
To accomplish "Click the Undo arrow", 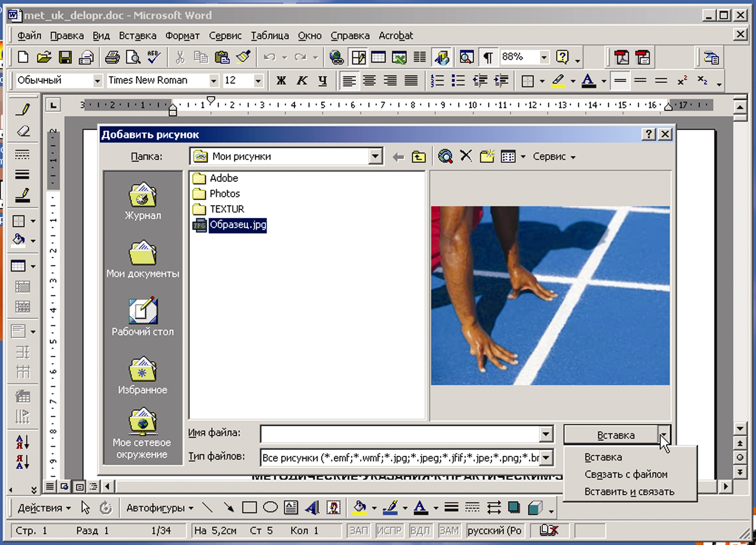I will coord(269,58).
